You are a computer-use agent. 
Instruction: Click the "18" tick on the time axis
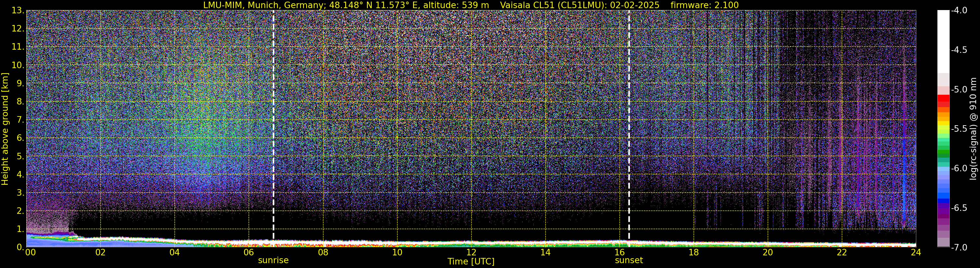click(694, 252)
